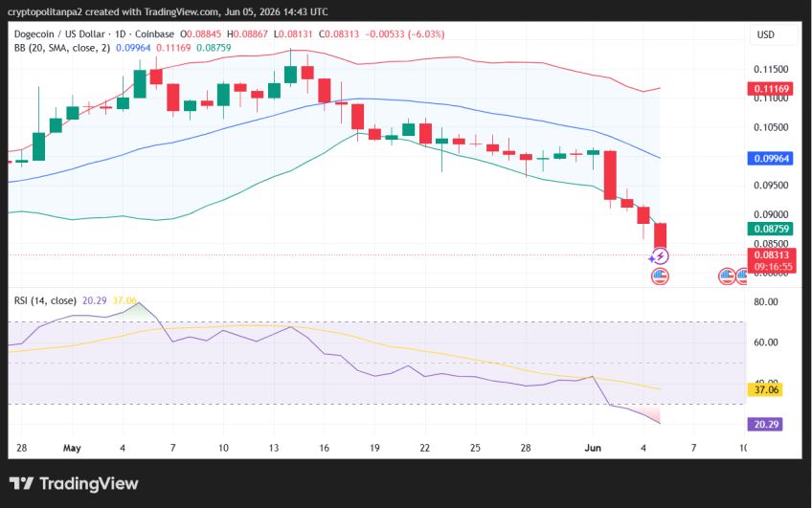Click the yellow 37.06 RSI MA label
The width and height of the screenshot is (812, 508).
(765, 389)
